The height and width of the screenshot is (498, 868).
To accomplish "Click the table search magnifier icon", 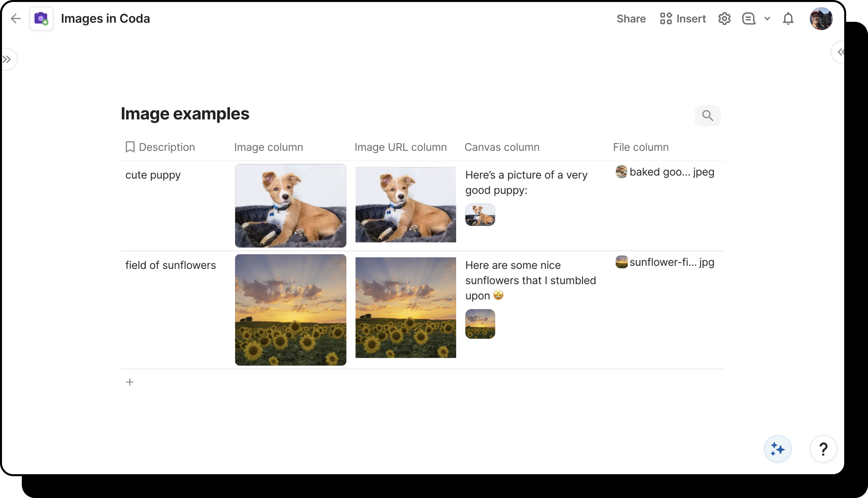I will [x=707, y=116].
